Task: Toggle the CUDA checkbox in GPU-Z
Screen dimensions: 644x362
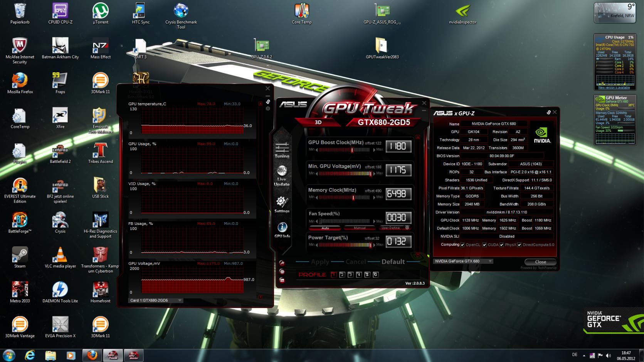Action: [x=484, y=245]
